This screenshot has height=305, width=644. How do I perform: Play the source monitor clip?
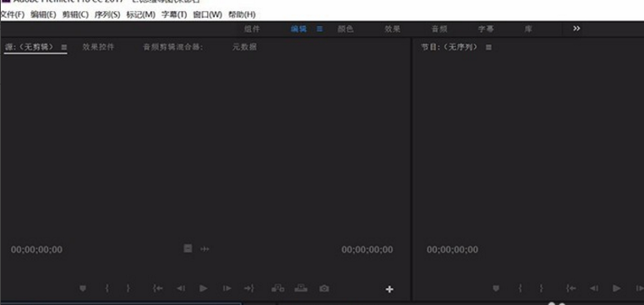pyautogui.click(x=204, y=288)
